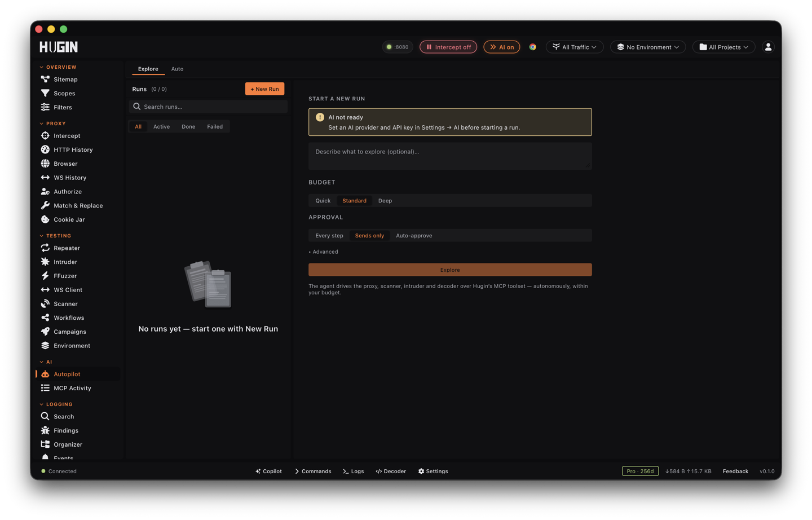Select the Quick budget option

click(x=323, y=201)
